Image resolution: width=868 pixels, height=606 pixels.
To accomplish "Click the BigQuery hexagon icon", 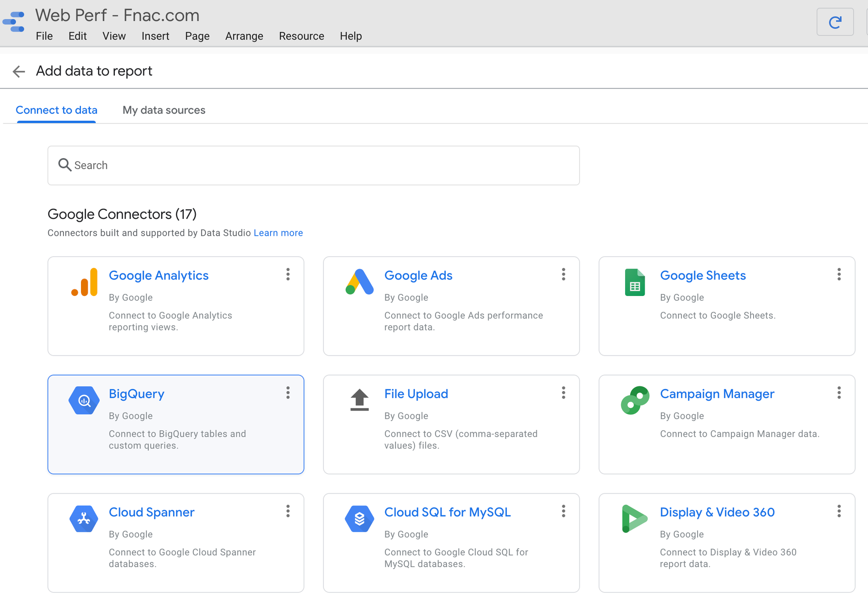I will (84, 400).
